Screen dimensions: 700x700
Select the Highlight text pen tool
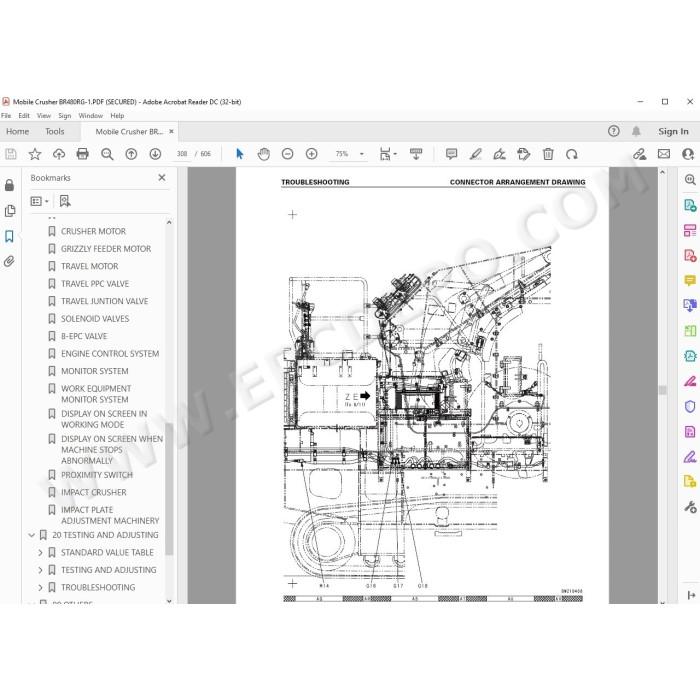(475, 154)
